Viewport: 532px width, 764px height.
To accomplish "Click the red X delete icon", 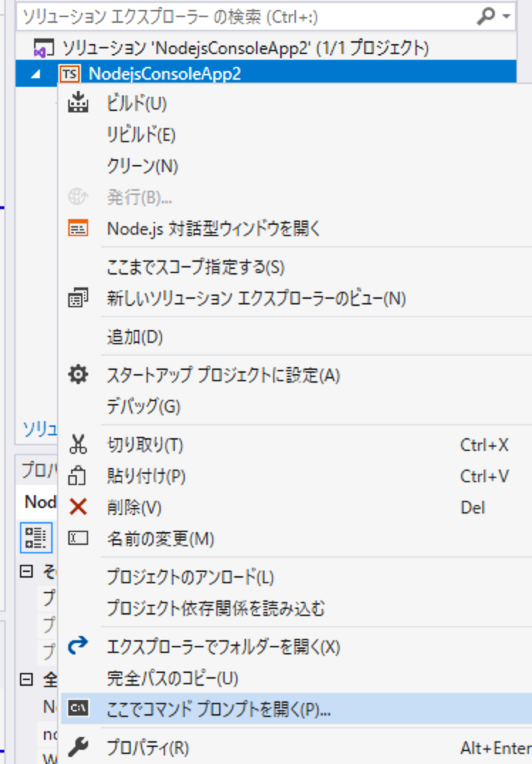I will tap(78, 507).
